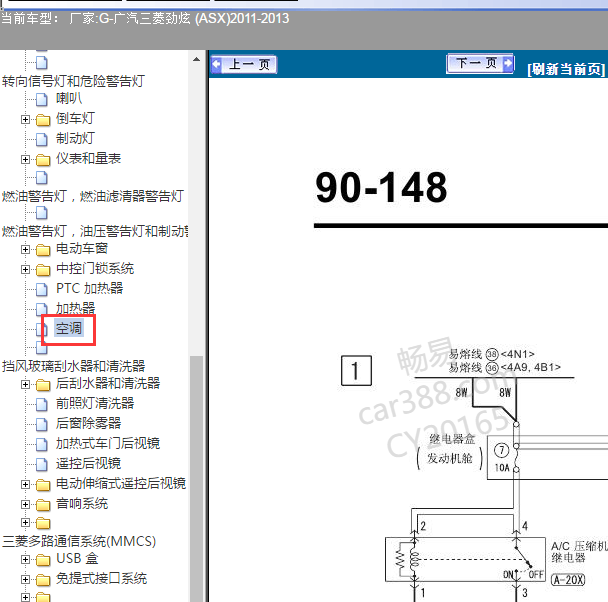The width and height of the screenshot is (608, 602).
Task: Expand the 音响系统 folder node
Action: pyautogui.click(x=25, y=504)
